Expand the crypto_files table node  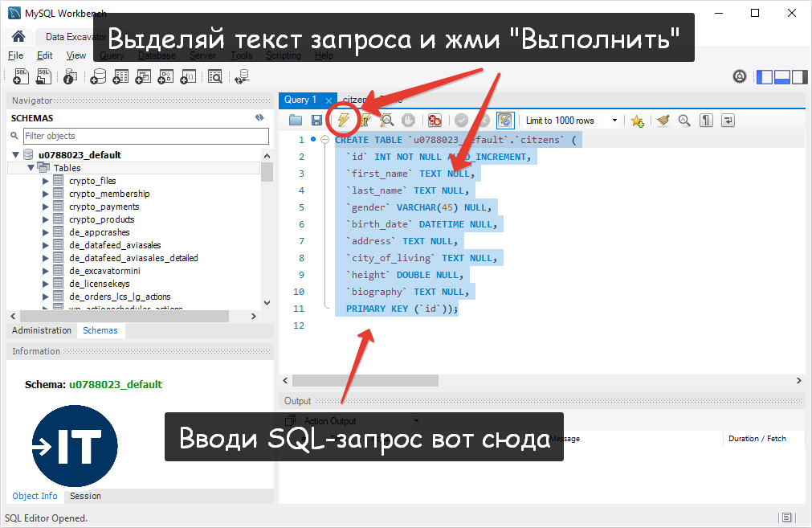47,181
